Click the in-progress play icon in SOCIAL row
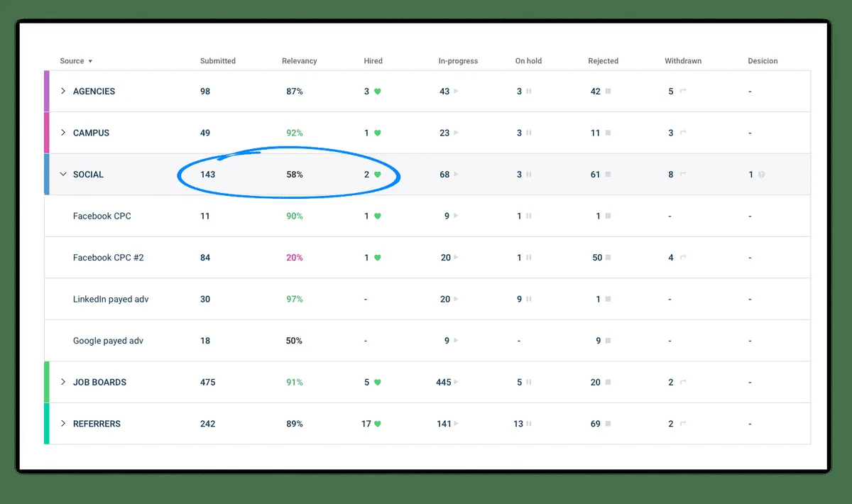Screen dimensions: 852x504 coord(457,175)
